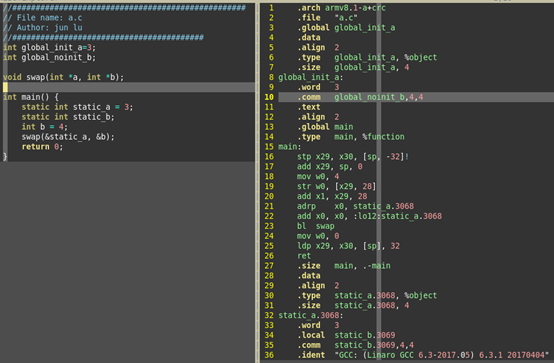Click the 'global_init_a:' label in assembly
This screenshot has width=554, height=363.
(x=311, y=77)
